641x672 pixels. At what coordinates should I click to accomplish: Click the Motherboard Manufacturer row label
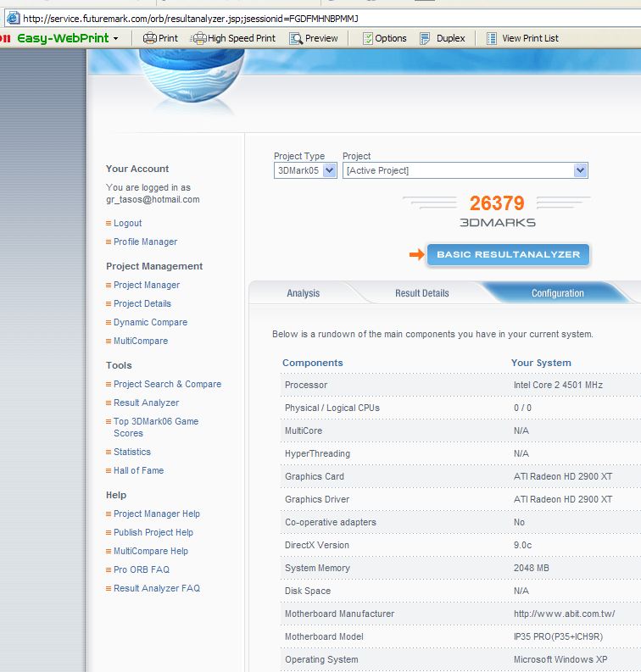click(340, 614)
